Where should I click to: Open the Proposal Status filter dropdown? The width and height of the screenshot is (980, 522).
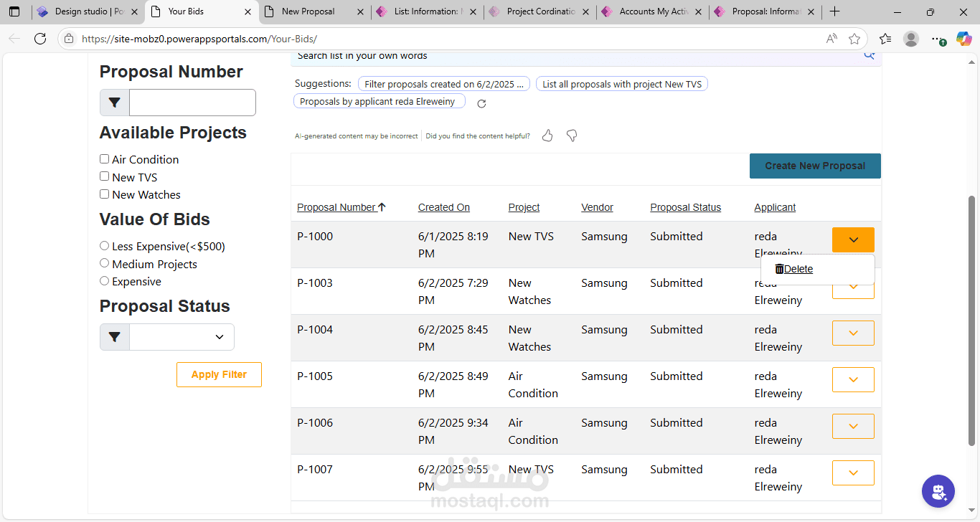182,337
